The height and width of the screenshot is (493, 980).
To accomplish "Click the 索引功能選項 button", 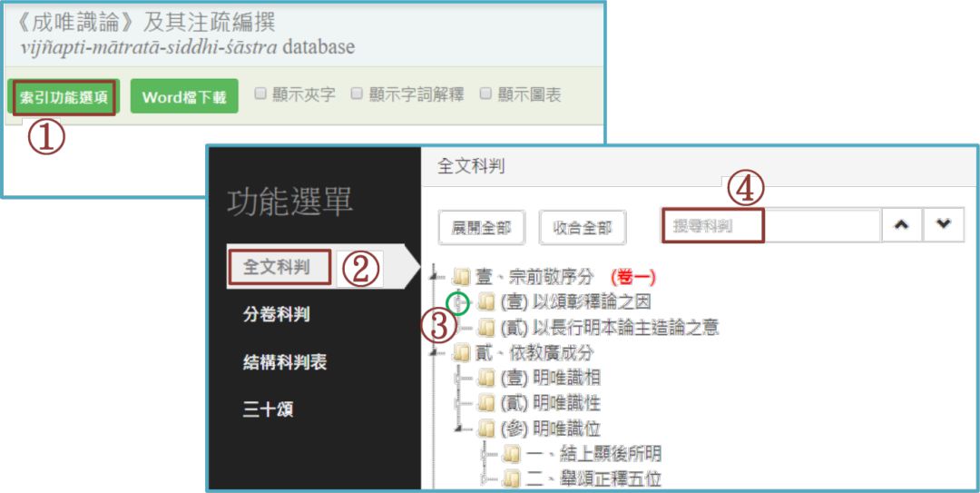I will (64, 97).
